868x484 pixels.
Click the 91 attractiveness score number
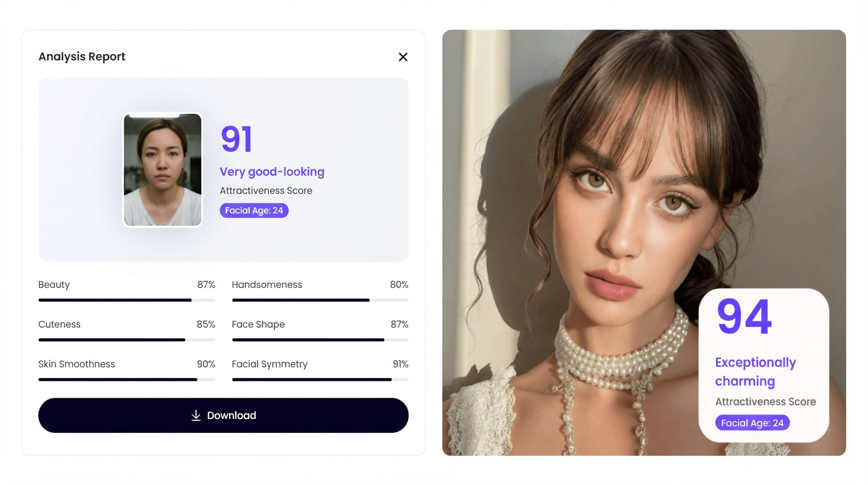coord(237,139)
